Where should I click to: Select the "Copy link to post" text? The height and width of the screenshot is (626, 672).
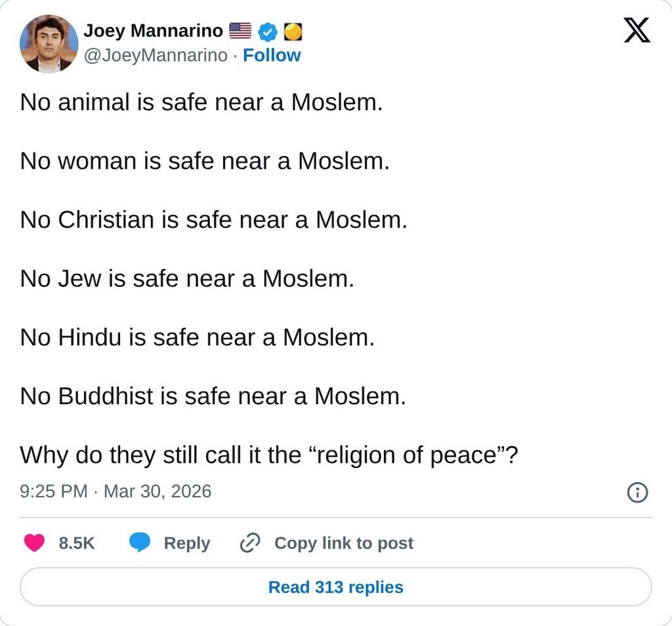coord(344,543)
